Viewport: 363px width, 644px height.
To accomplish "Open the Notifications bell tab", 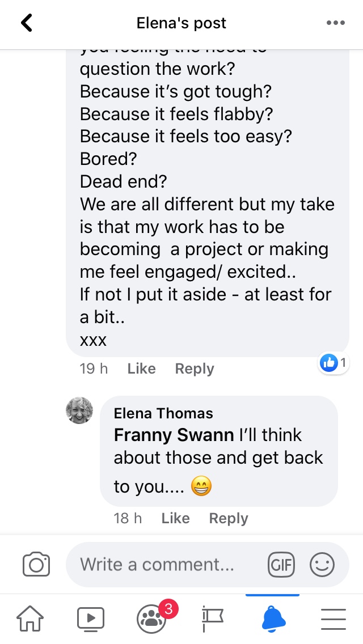I will (273, 617).
